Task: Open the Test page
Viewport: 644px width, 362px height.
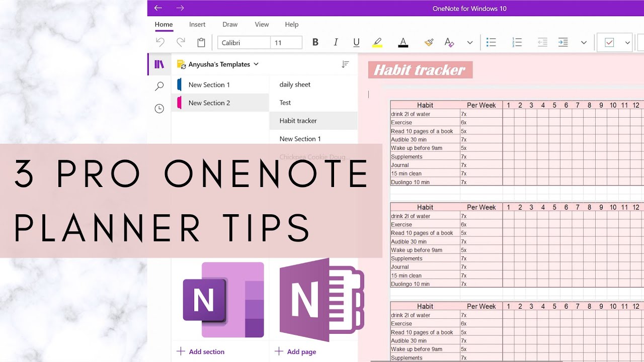Action: (313, 103)
